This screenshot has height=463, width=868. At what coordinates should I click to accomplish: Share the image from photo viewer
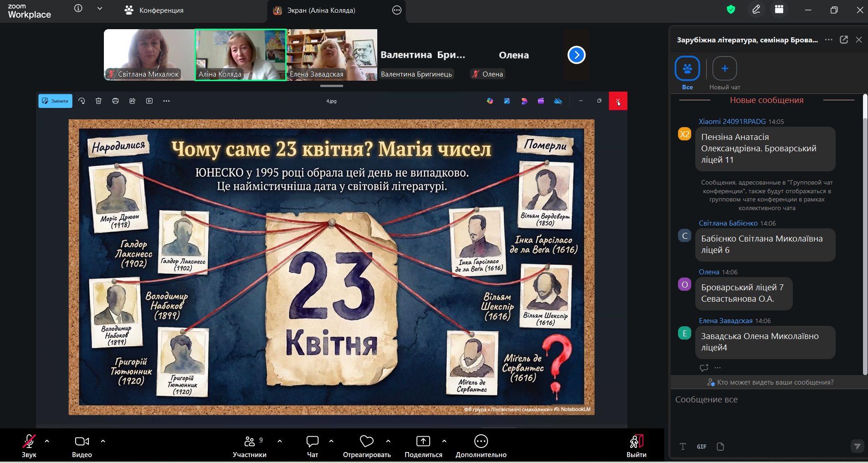coord(133,101)
